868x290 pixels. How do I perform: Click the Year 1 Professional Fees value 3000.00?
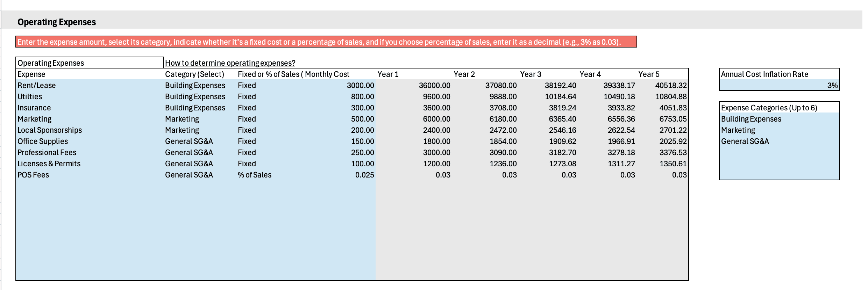(436, 152)
